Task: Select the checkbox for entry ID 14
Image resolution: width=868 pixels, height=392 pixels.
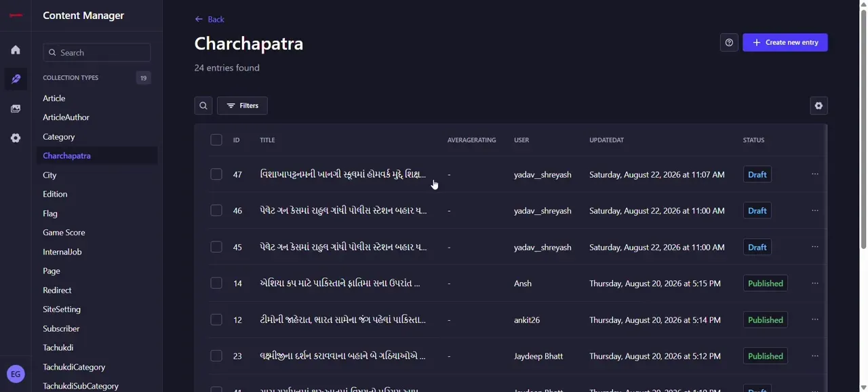Action: [x=216, y=283]
